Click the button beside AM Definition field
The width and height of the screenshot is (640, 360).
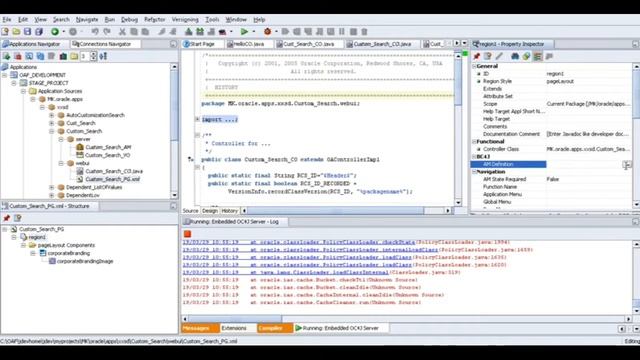pos(627,164)
